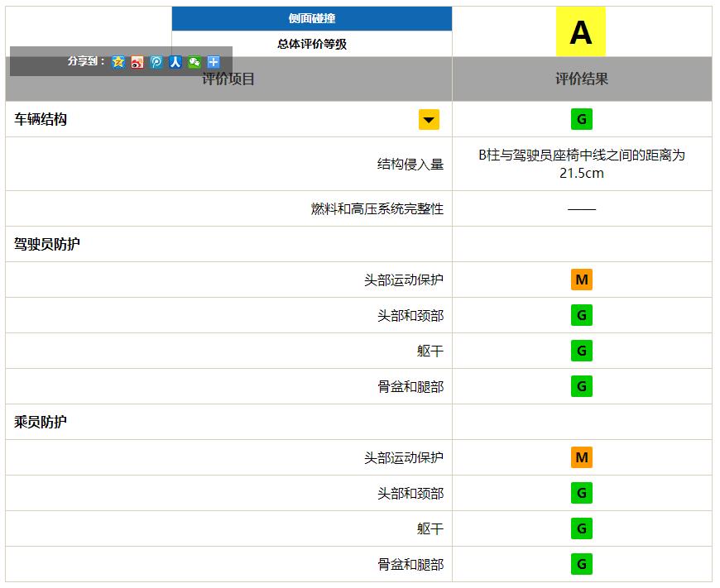
Task: Click M badge for passenger 头部运动保护
Action: 581,457
